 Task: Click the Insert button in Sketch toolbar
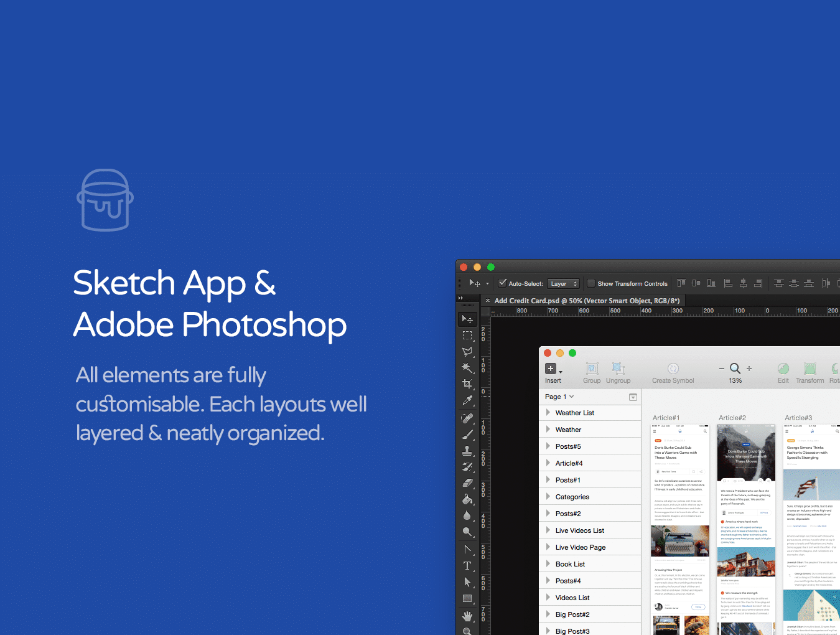[x=552, y=373]
